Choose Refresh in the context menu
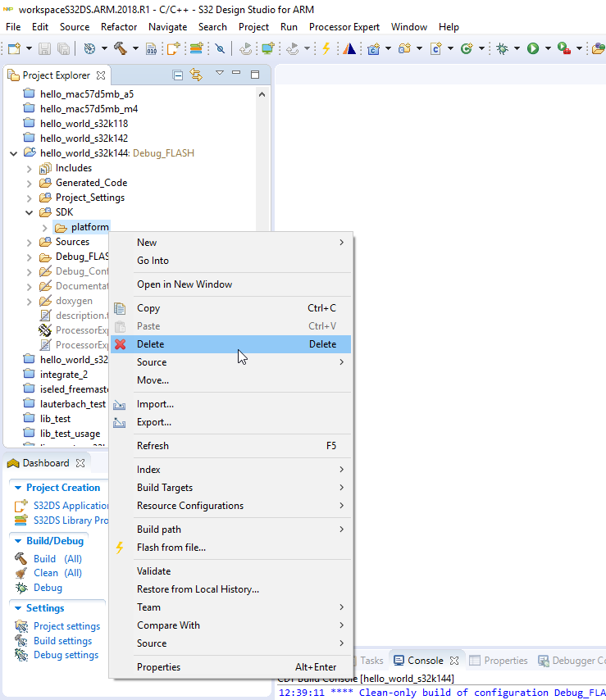 231,446
